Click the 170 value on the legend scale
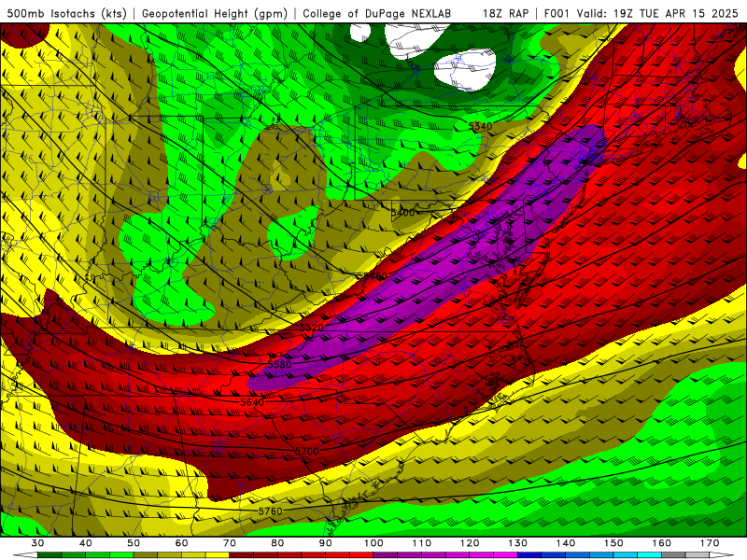The height and width of the screenshot is (560, 747). pyautogui.click(x=710, y=543)
